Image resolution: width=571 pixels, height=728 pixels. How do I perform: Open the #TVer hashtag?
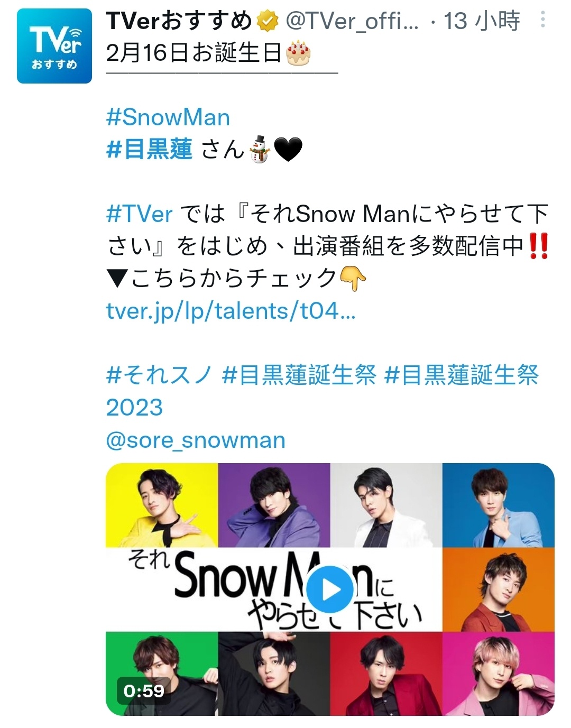[x=140, y=214]
